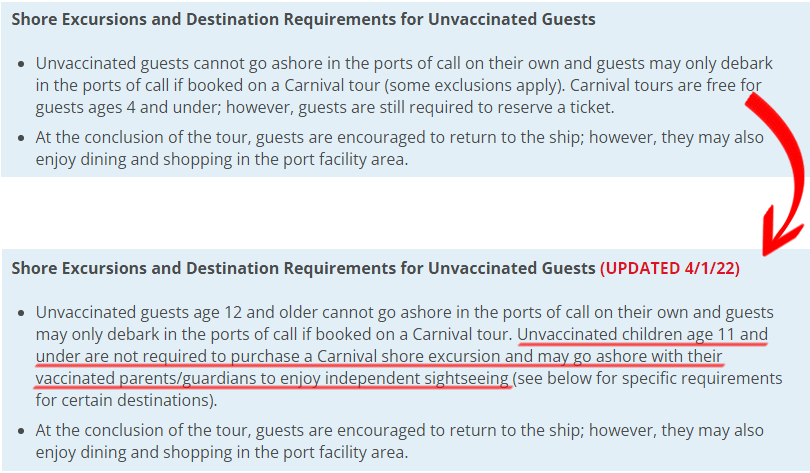Click first bullet point in top section

pos(21,64)
